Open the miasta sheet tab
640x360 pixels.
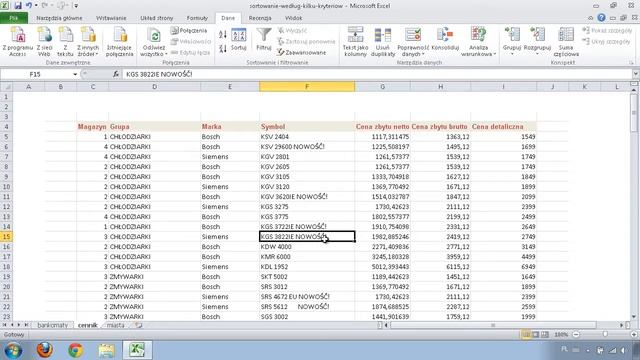[x=116, y=325]
